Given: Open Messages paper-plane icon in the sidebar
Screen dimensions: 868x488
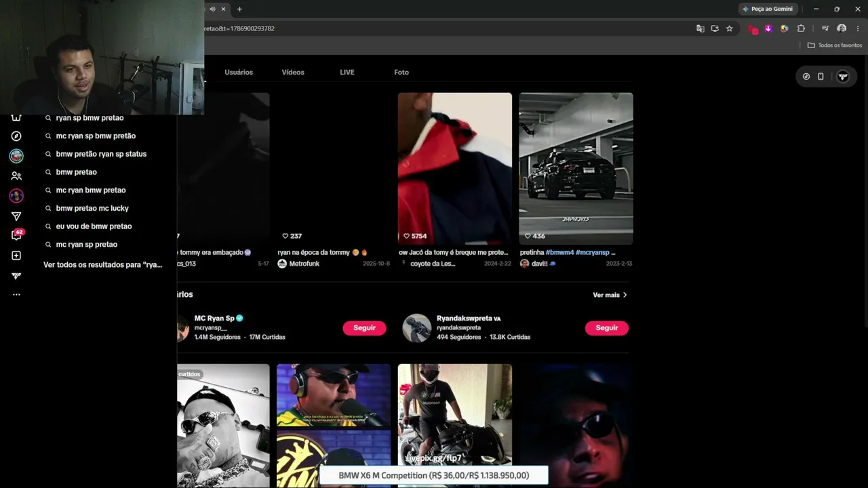Looking at the screenshot, I should (x=16, y=216).
